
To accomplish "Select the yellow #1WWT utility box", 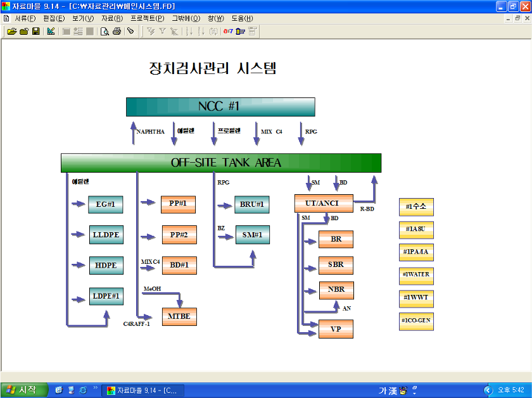I will (x=416, y=297).
